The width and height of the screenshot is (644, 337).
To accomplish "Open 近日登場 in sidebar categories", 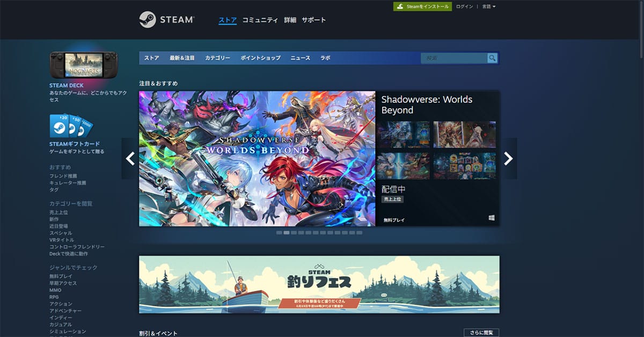I will [58, 226].
